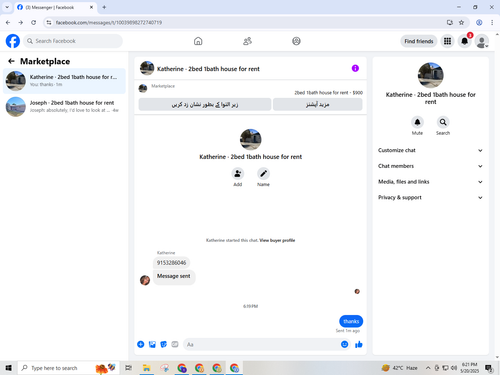Open Chrome three-dot menu
The width and height of the screenshot is (500, 375).
492,22
